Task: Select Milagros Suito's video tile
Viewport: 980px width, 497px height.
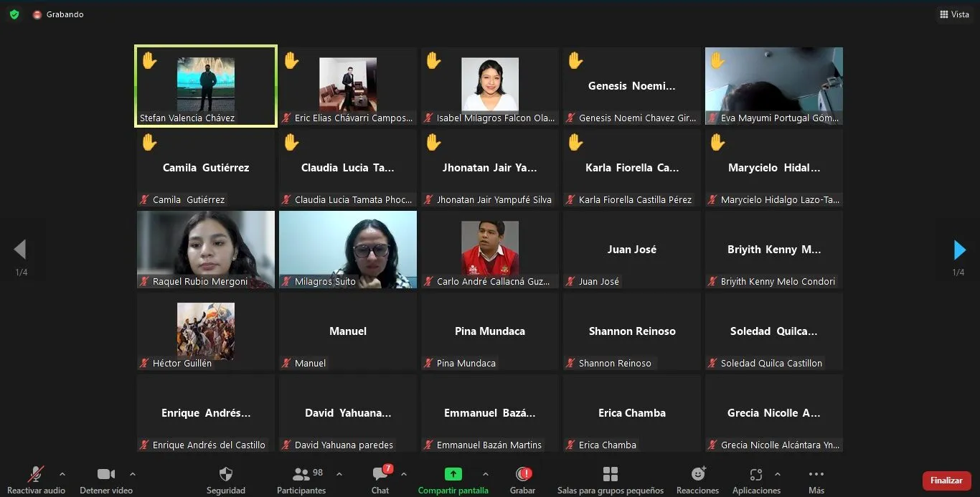Action: pos(348,249)
